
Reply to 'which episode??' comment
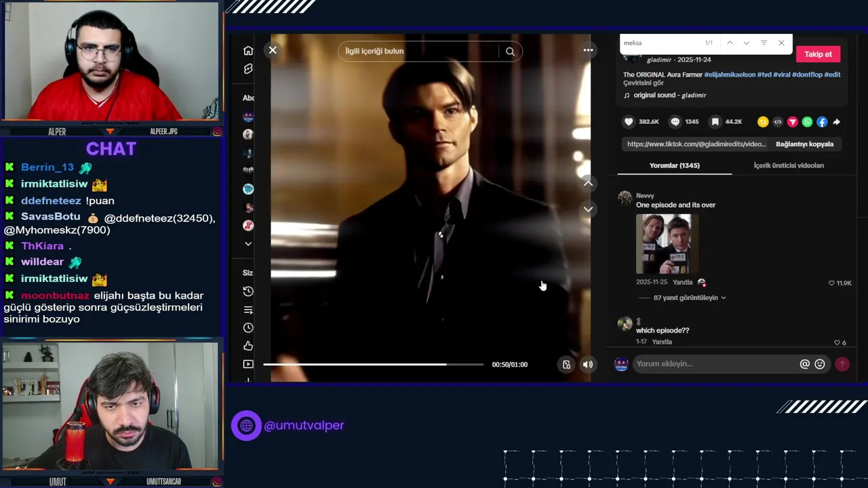point(662,342)
